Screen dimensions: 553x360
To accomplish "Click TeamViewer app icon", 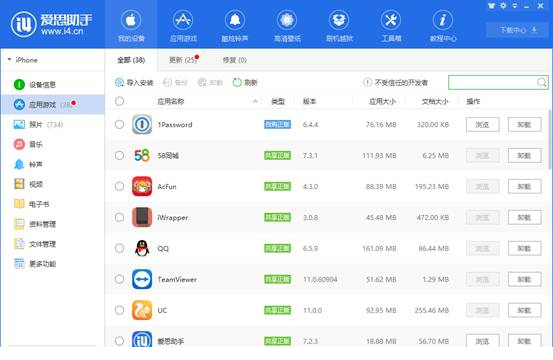I will 142,279.
